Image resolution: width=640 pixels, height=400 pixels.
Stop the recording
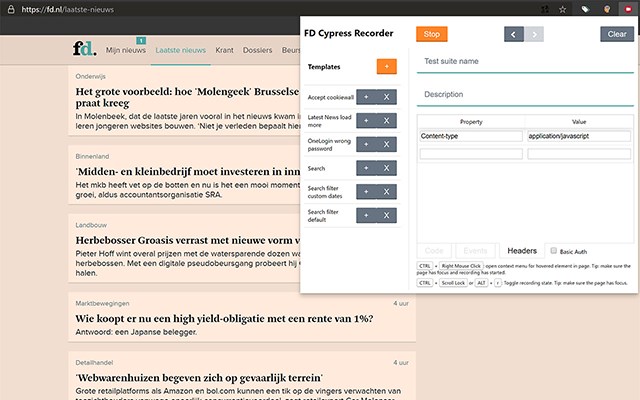pyautogui.click(x=432, y=34)
